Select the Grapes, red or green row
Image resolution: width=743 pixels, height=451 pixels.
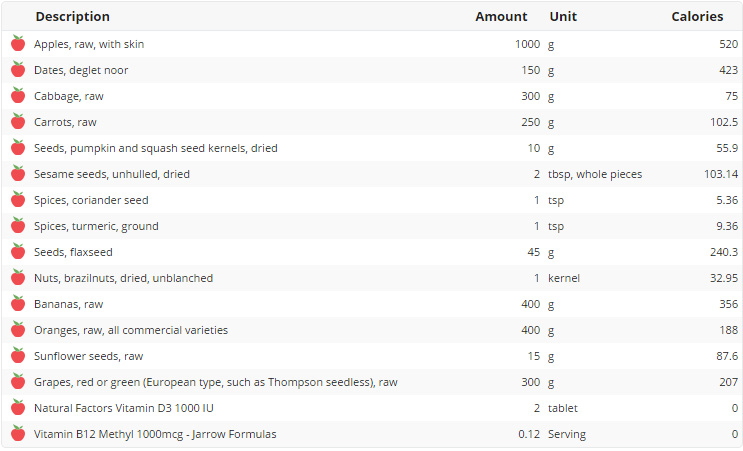(x=216, y=382)
